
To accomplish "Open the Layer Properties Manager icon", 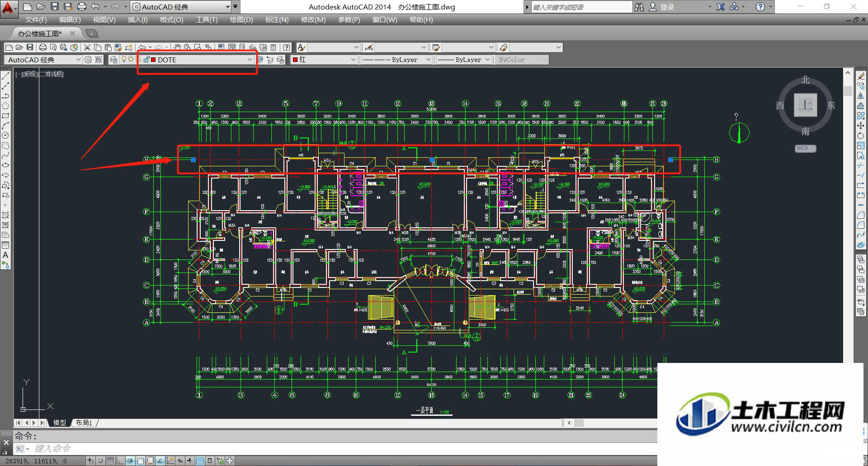I will click(x=113, y=60).
